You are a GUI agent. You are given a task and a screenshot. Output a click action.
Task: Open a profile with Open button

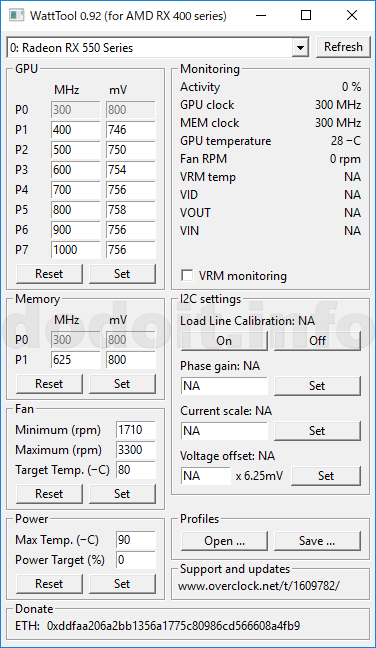[x=224, y=541]
